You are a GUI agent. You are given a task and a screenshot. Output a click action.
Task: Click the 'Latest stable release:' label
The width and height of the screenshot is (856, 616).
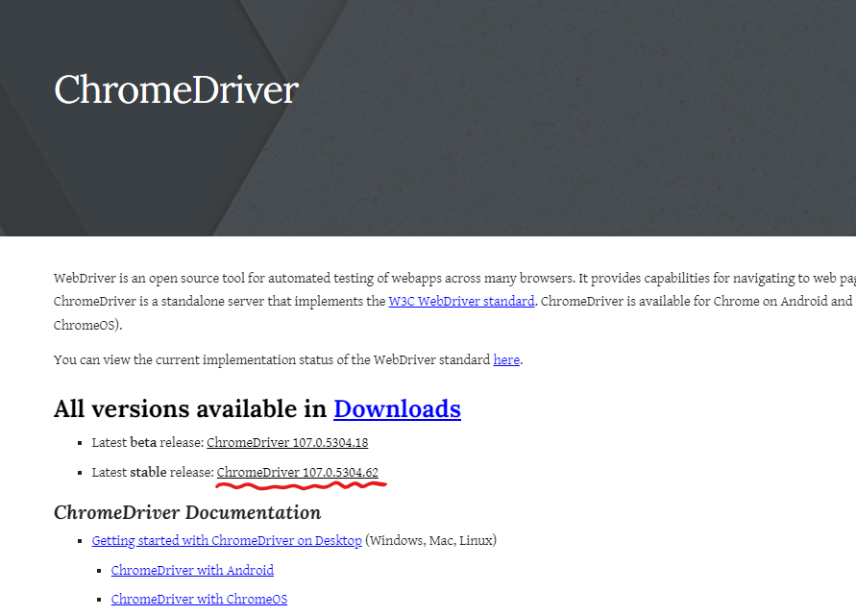[153, 473]
